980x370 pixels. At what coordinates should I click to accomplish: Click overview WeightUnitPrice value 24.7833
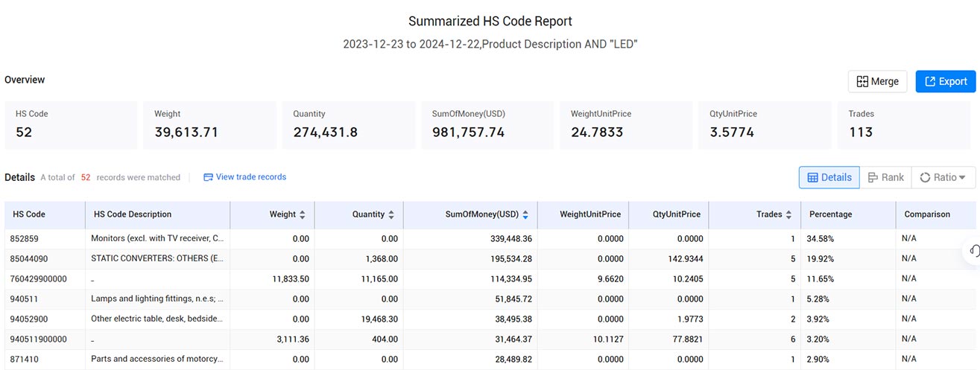597,133
